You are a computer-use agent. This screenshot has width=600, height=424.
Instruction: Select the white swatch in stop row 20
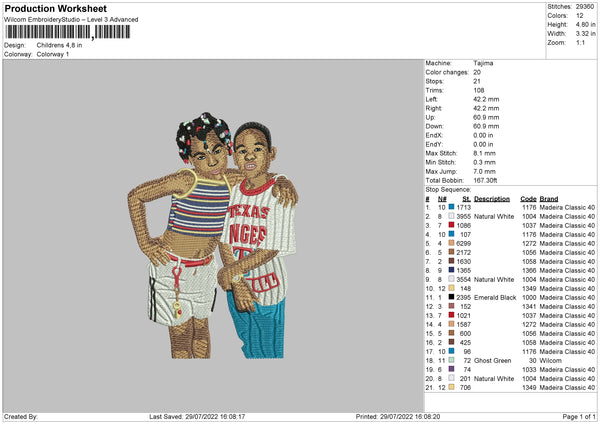[x=451, y=378]
